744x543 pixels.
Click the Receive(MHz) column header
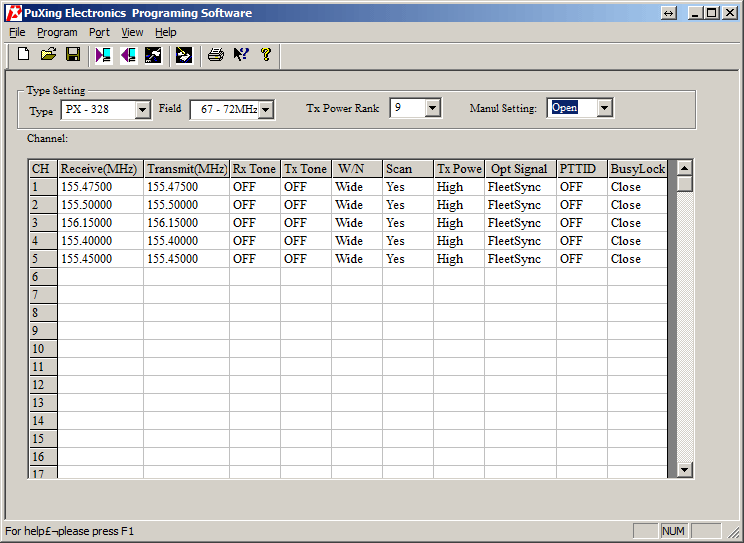100,169
